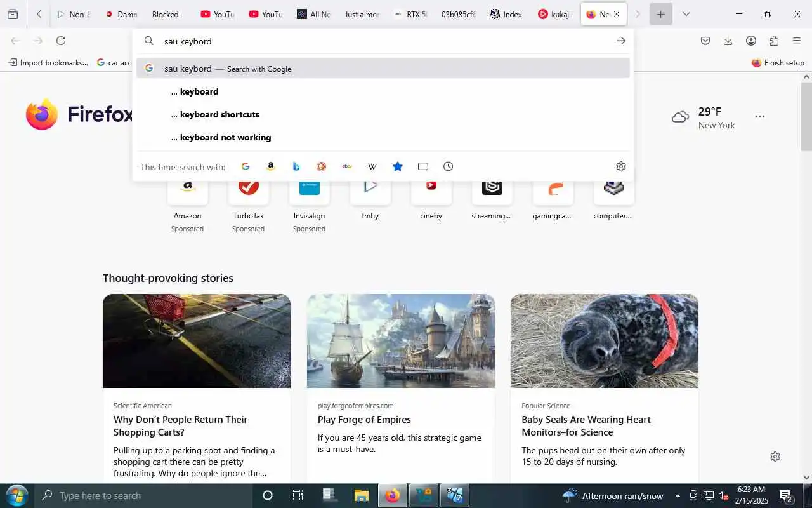Screen dimensions: 812x508
Task: Open the New Tab page customize gear
Action: coord(775,457)
